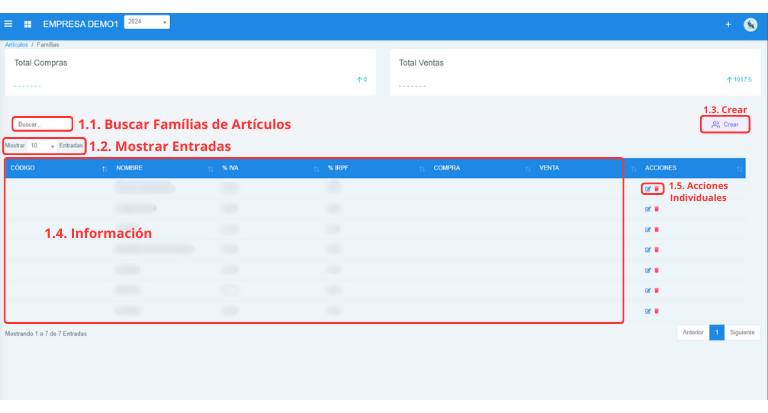
Task: Delete the seventh family row
Action: [x=657, y=311]
